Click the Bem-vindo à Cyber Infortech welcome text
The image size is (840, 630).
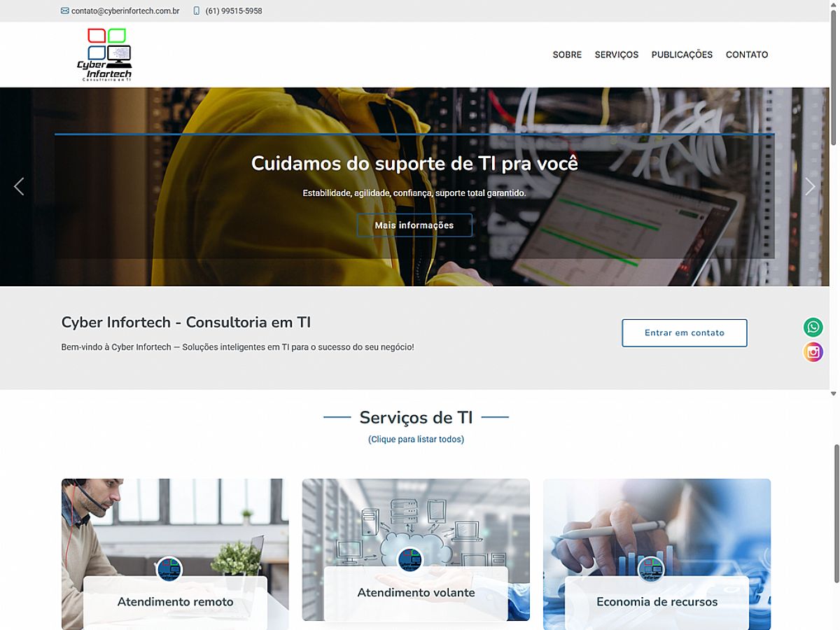237,347
